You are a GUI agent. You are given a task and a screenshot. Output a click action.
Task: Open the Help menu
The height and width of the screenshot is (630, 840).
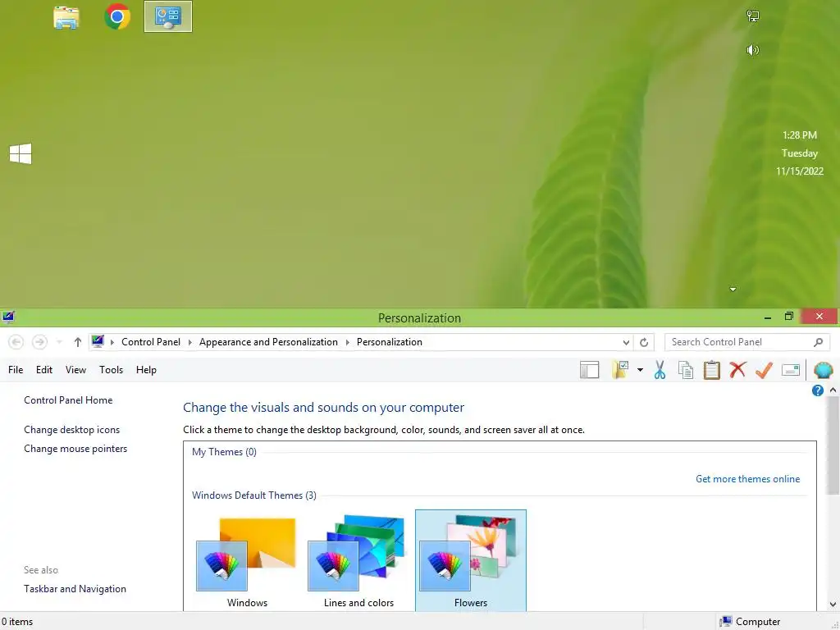coord(146,370)
